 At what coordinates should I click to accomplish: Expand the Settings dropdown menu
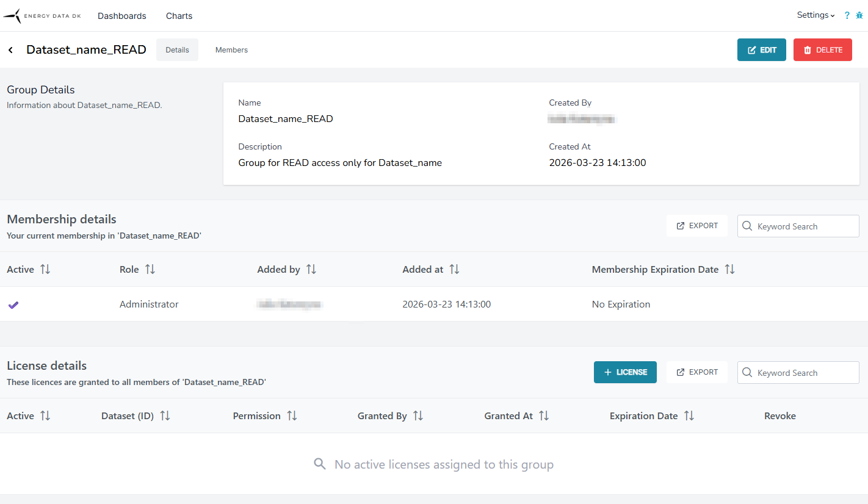815,15
